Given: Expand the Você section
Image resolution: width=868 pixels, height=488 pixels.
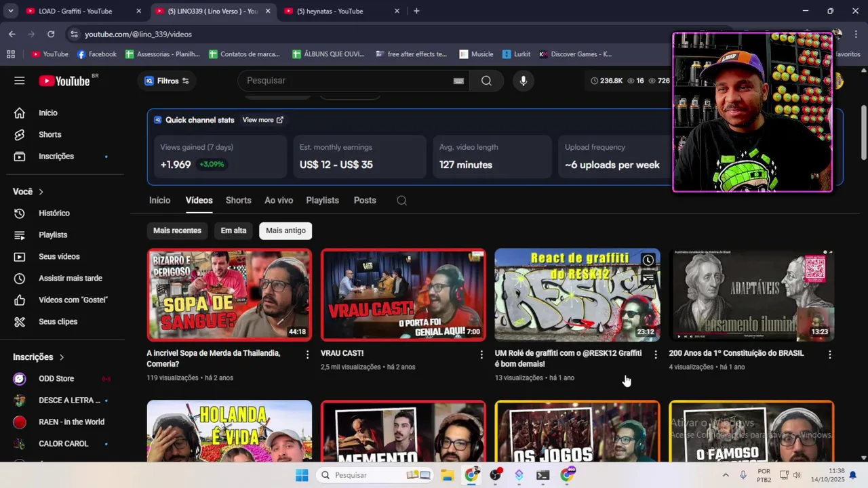Looking at the screenshot, I should (x=28, y=192).
